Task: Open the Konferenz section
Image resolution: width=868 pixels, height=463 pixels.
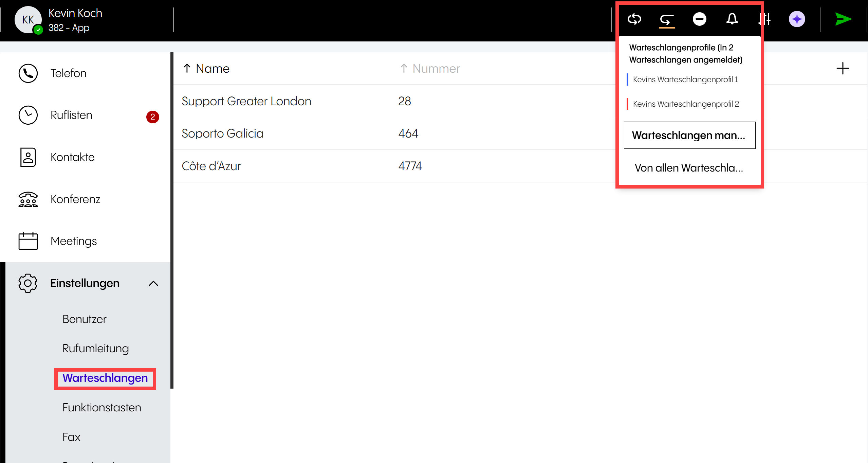Action: (75, 199)
